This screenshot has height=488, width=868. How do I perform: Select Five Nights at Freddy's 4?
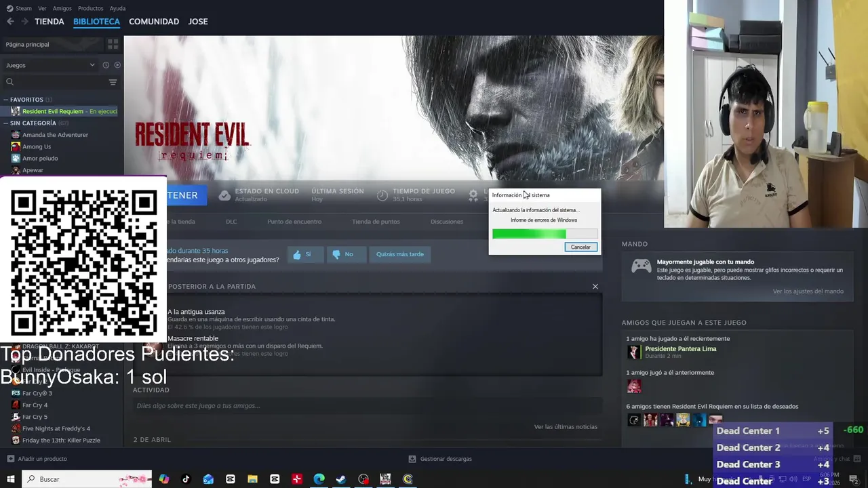coord(56,428)
